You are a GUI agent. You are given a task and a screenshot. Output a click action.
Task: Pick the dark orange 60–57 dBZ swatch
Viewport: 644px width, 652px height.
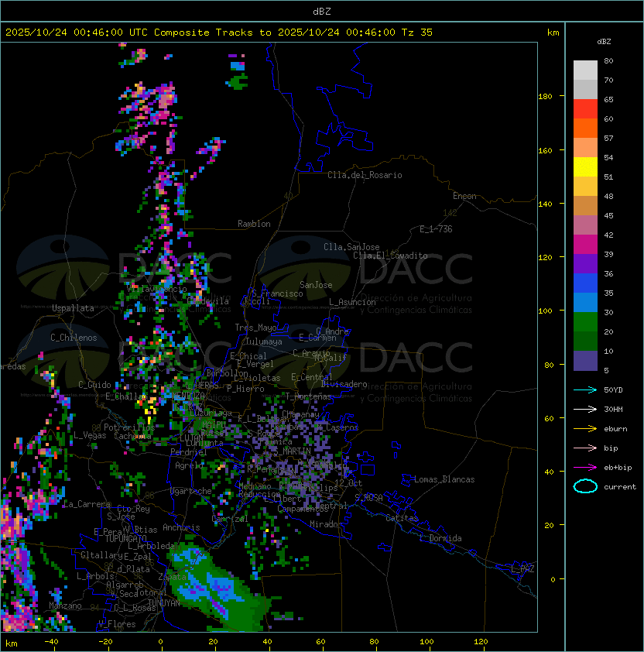(x=585, y=128)
